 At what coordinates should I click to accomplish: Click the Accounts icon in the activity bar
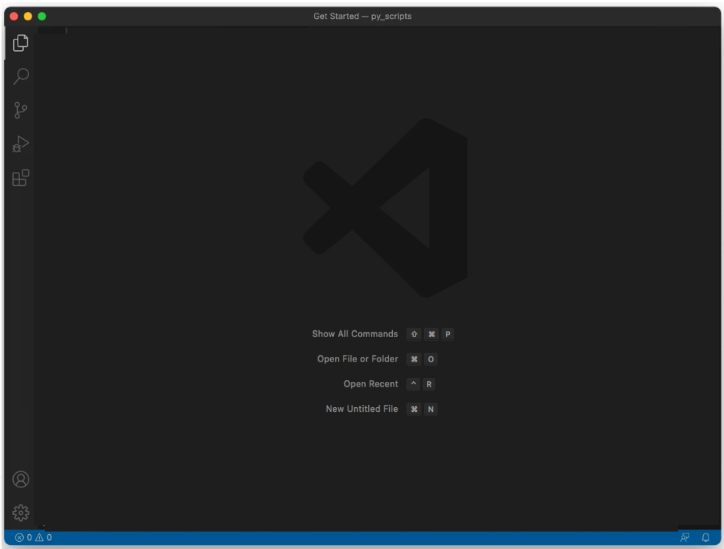tap(20, 479)
